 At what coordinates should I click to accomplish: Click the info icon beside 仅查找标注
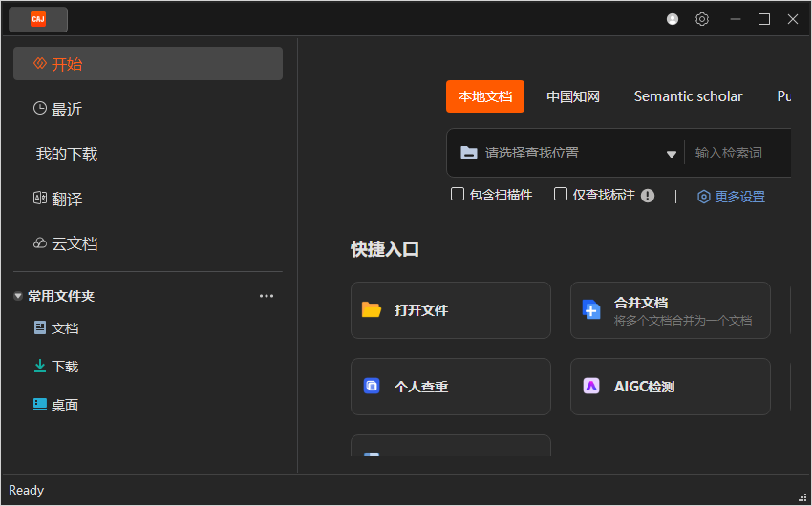point(648,196)
